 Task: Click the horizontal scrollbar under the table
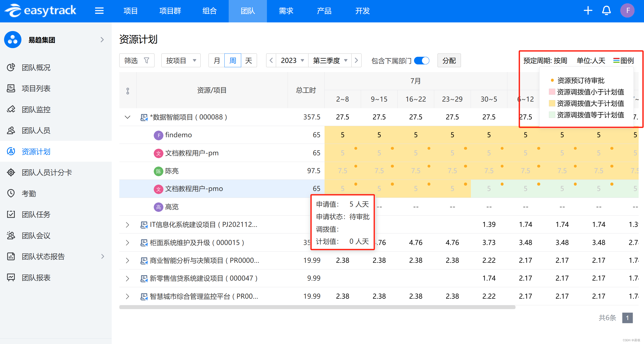coord(317,307)
